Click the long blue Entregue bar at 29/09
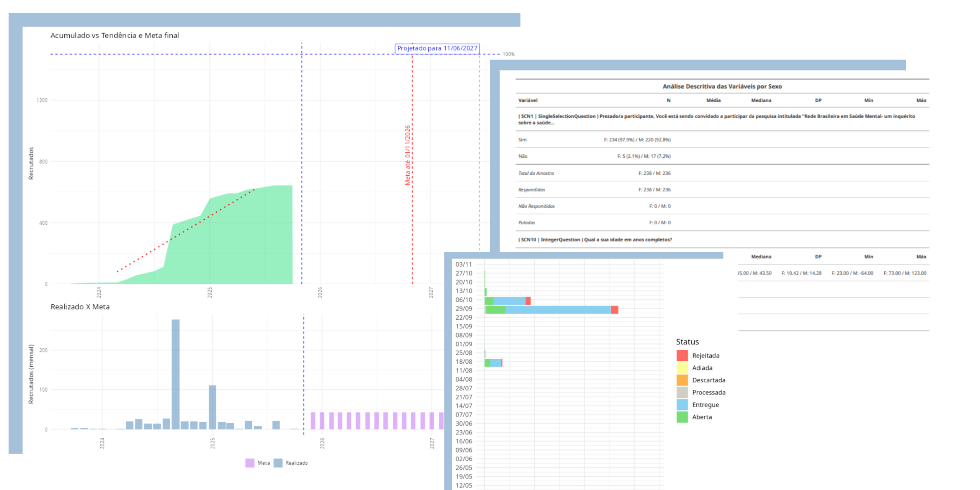The image size is (980, 490). (557, 310)
